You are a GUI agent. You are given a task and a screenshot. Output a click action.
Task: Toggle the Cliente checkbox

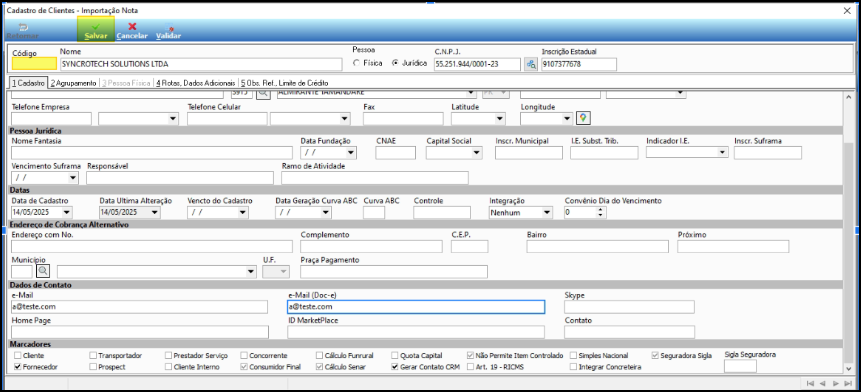coord(18,356)
